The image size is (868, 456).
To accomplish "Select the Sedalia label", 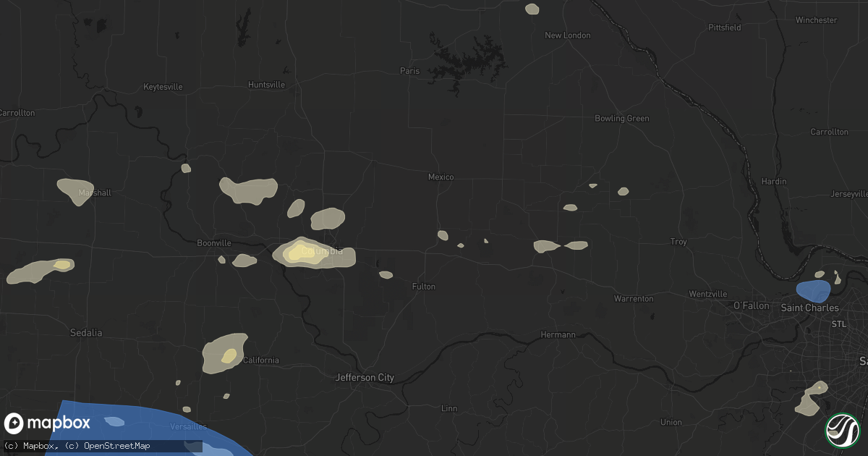I will point(85,333).
